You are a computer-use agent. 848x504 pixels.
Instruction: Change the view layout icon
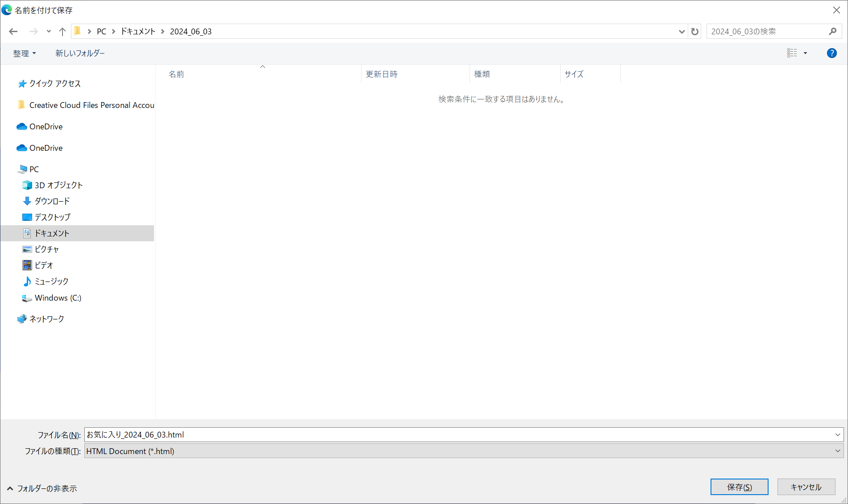[x=792, y=53]
